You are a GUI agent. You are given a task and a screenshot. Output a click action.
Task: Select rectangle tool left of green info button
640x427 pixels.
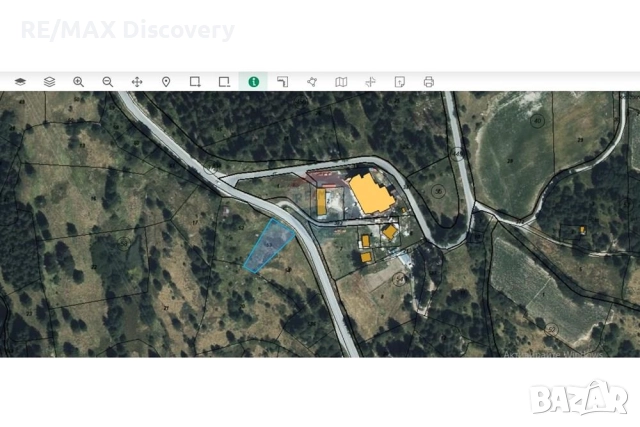tap(224, 81)
